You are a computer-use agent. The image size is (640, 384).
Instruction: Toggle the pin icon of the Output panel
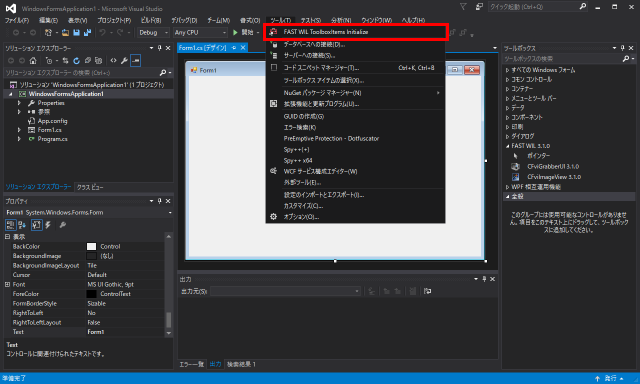(484, 279)
